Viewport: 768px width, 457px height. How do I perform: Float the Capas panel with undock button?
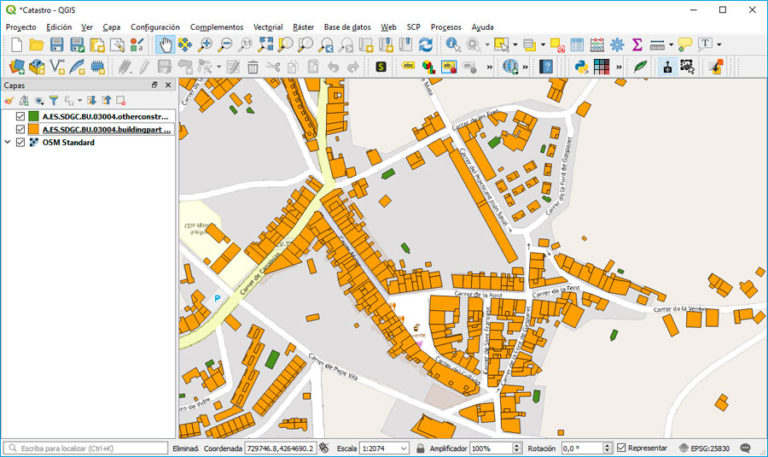[154, 85]
